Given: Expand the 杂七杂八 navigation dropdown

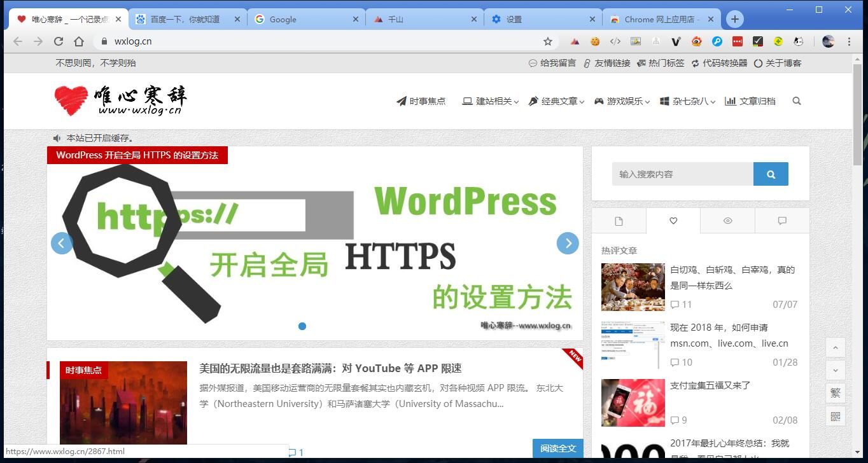Looking at the screenshot, I should pyautogui.click(x=687, y=101).
